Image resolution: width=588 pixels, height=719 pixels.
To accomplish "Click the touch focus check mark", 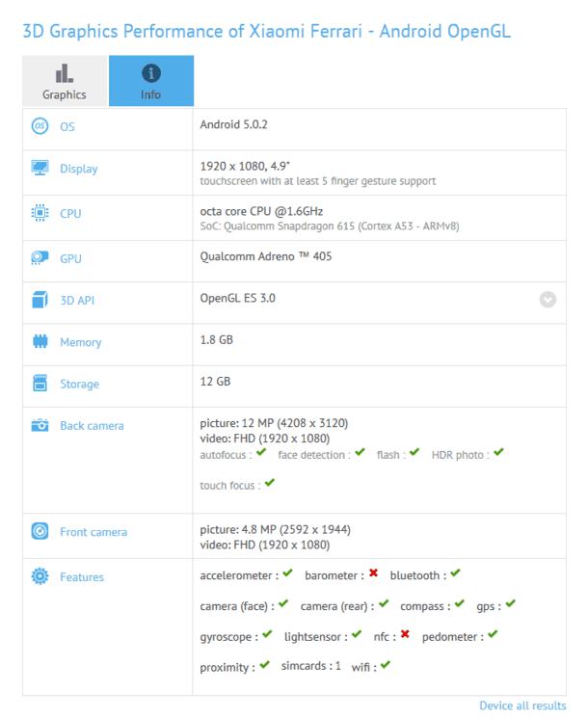I will (x=270, y=483).
